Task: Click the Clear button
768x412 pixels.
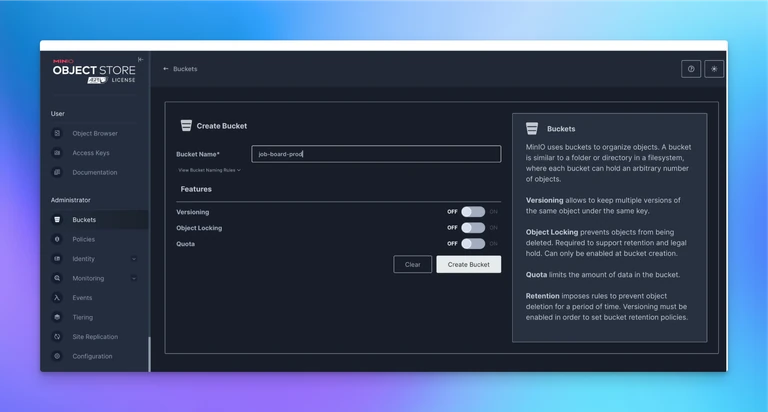Action: pyautogui.click(x=412, y=265)
